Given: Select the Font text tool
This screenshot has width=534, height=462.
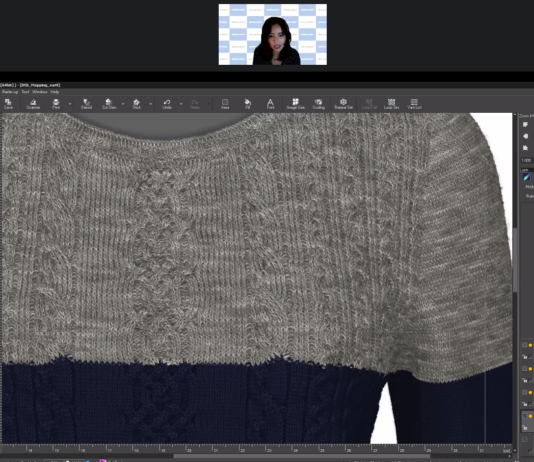Looking at the screenshot, I should tap(270, 103).
